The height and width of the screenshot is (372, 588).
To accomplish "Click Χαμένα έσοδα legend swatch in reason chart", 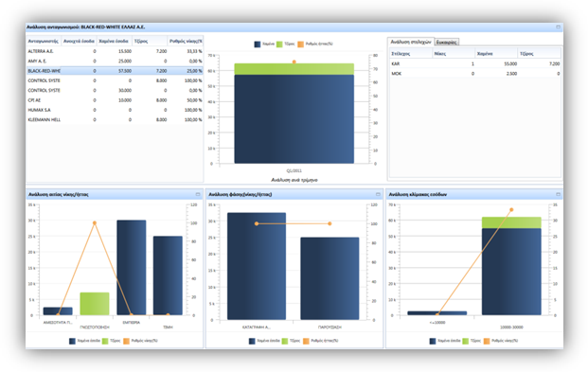I will (72, 341).
